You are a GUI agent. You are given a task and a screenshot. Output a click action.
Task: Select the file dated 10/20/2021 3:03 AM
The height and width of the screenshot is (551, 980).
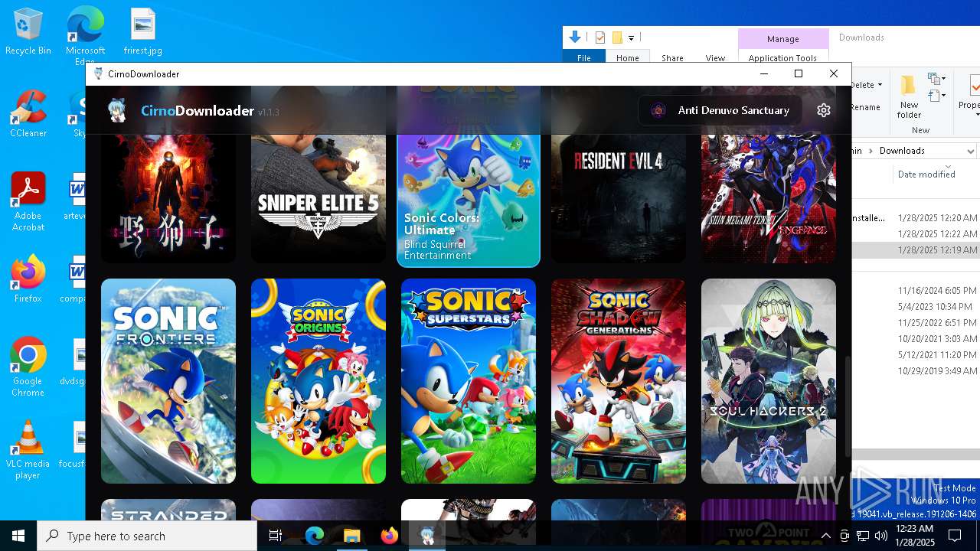tap(916, 339)
